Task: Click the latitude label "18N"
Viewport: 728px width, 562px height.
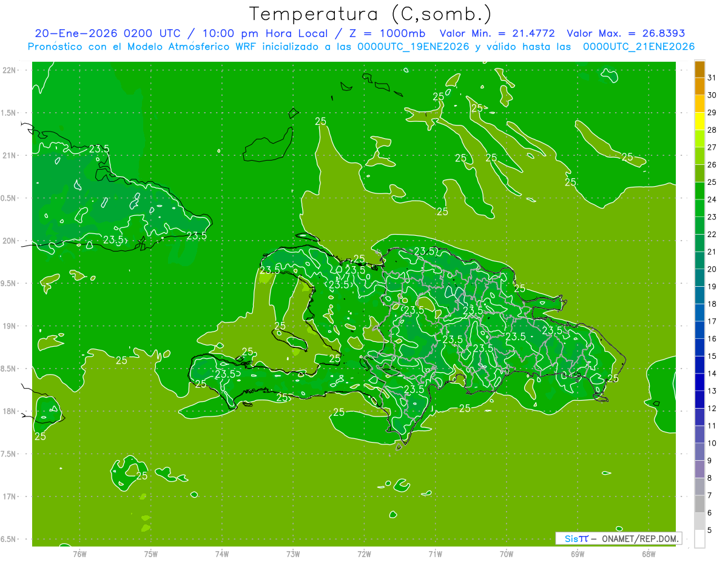Action: (9, 411)
